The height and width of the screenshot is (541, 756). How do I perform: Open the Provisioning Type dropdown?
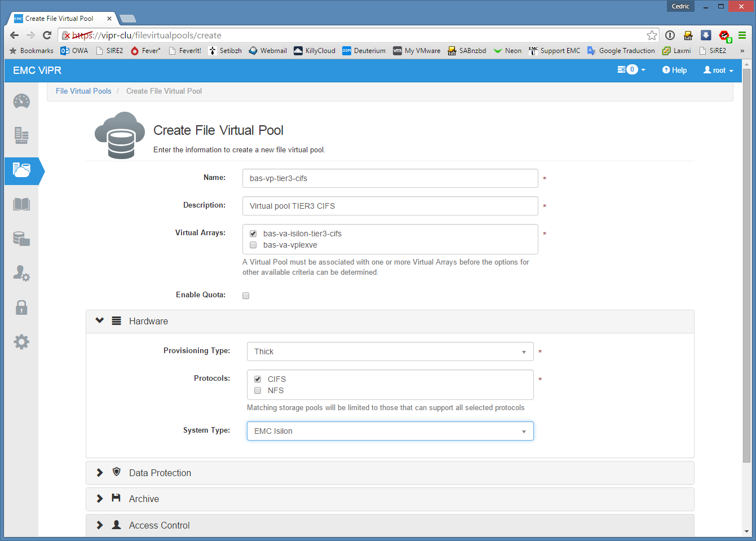point(390,351)
